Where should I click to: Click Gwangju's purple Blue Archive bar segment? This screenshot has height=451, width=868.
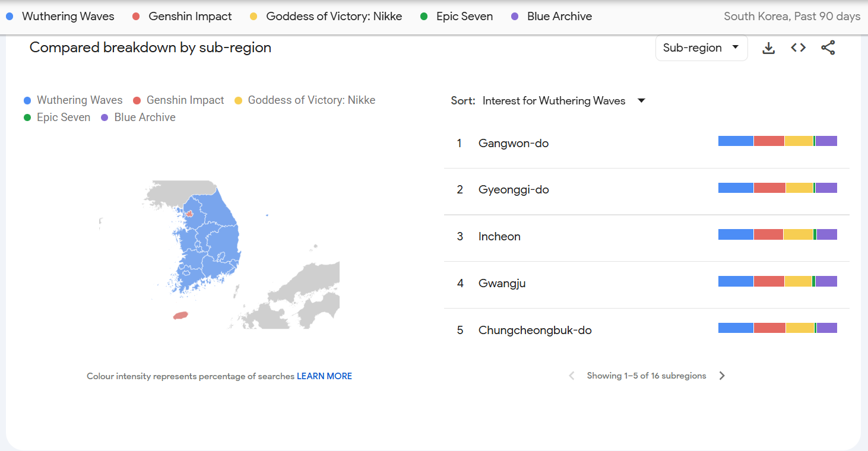826,281
